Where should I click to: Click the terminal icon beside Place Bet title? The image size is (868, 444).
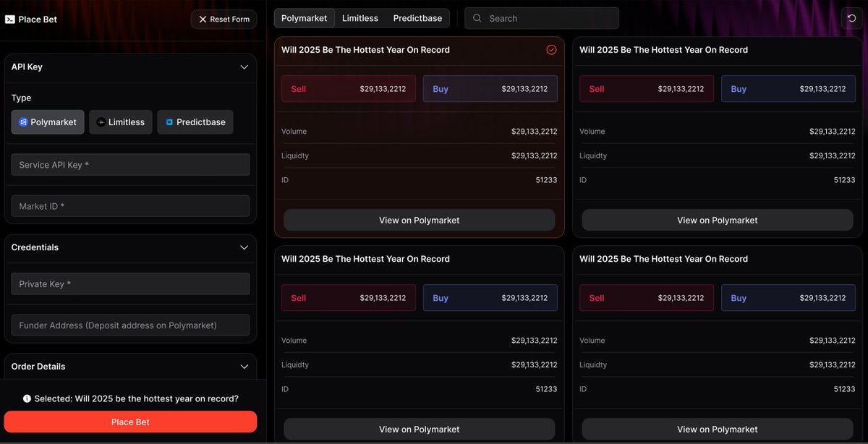9,20
